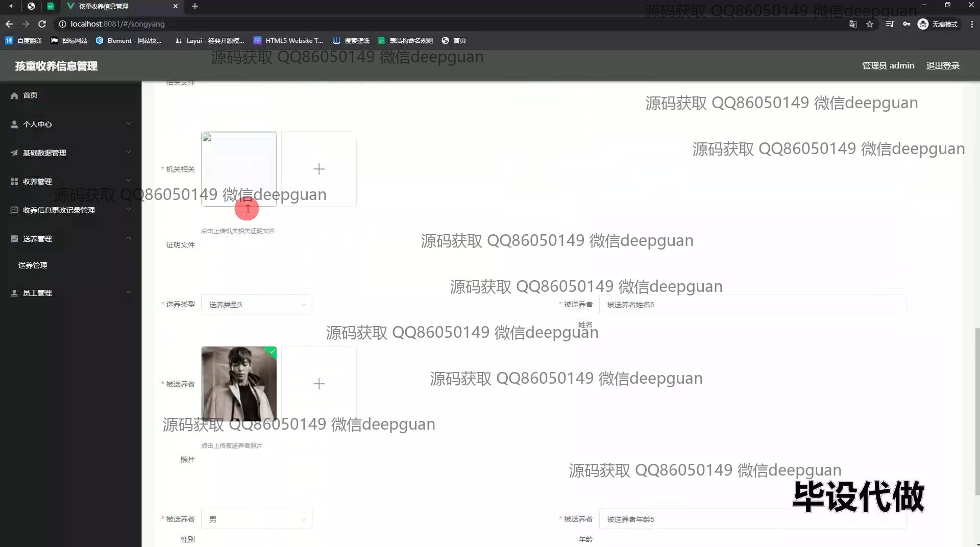
Task: Open a new browser tab
Action: pyautogui.click(x=195, y=6)
